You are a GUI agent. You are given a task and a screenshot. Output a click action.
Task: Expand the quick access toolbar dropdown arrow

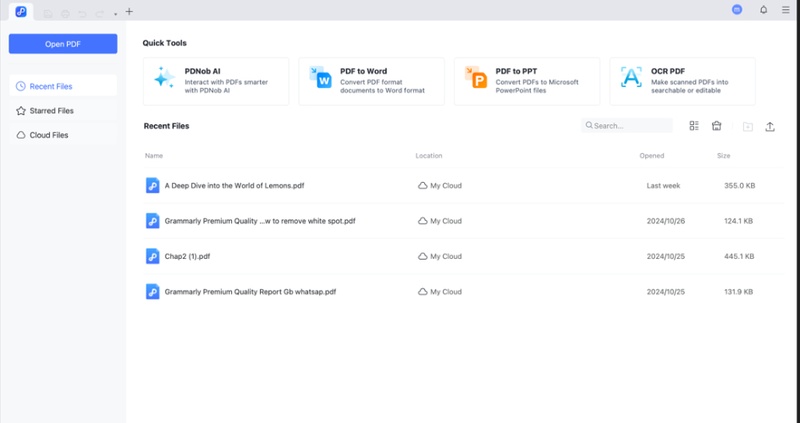(x=115, y=13)
